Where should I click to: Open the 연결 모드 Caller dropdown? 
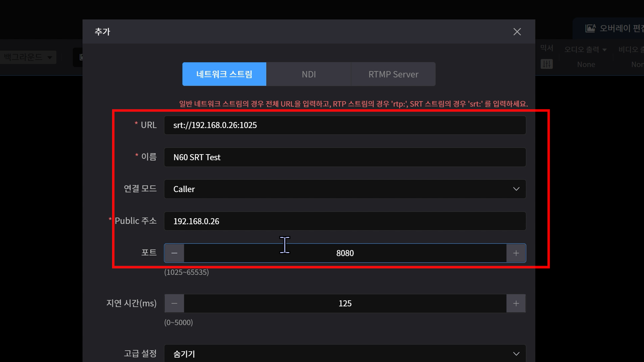(x=344, y=189)
